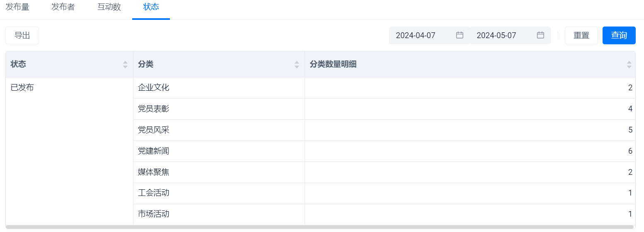
Task: Select the 党建新闻 category row
Action: tap(384, 151)
